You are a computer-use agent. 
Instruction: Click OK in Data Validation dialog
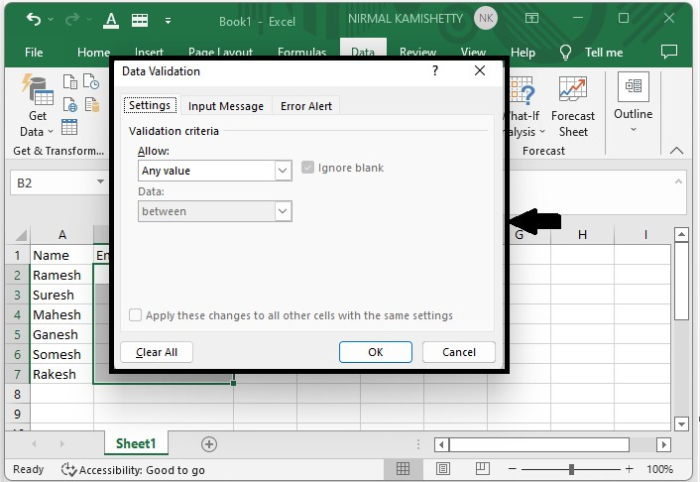375,352
